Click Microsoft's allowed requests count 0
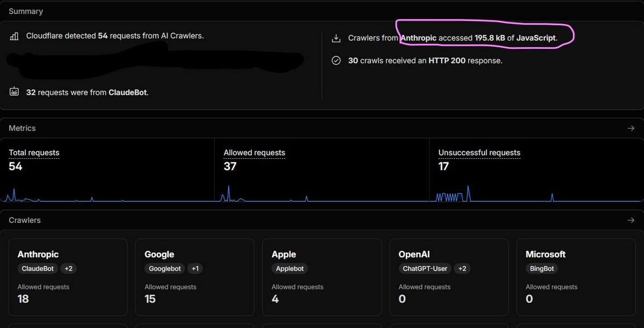The height and width of the screenshot is (328, 644). click(x=530, y=299)
